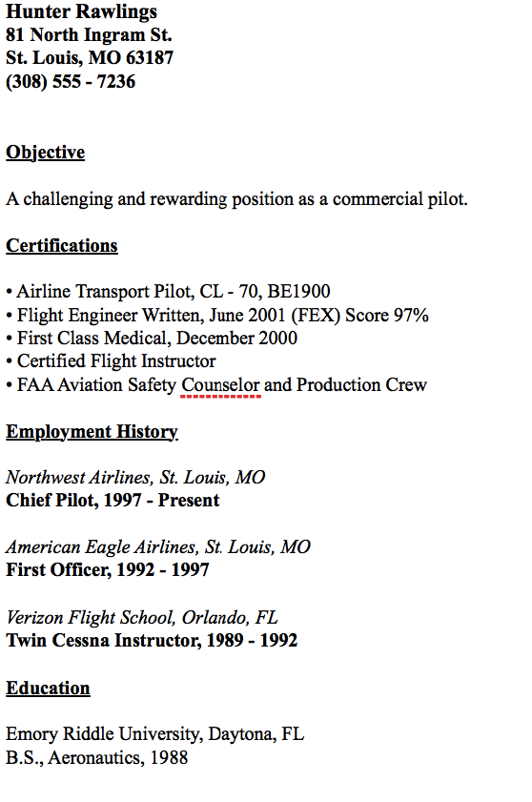Click the misspelled word Counselor

click(x=220, y=384)
